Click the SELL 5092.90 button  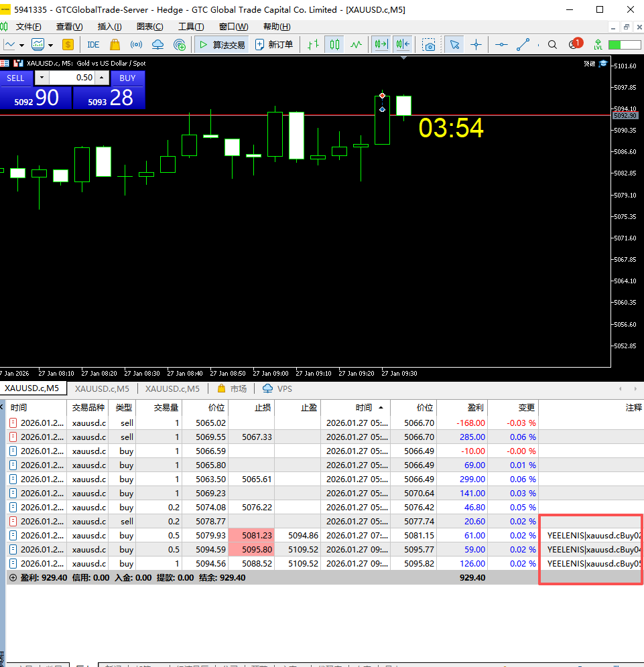click(36, 98)
